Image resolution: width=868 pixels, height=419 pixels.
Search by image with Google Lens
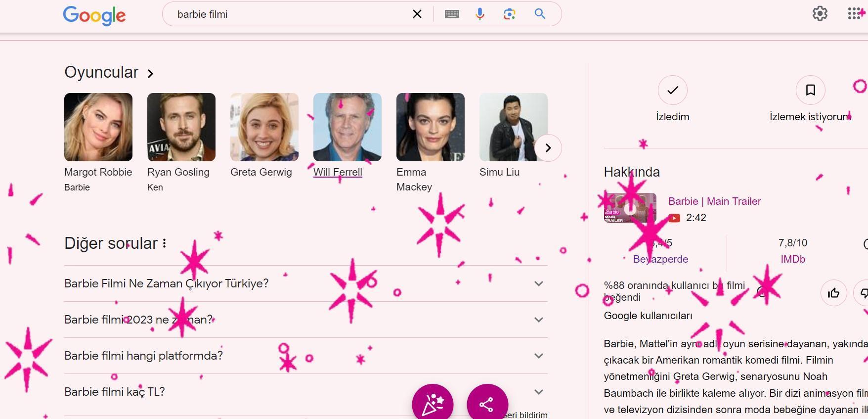(510, 14)
